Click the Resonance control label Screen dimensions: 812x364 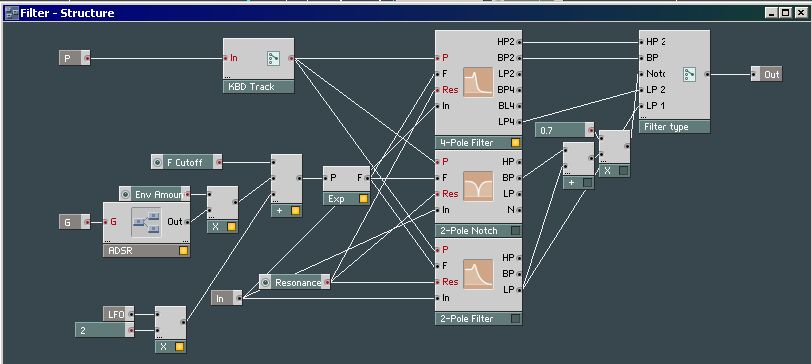298,283
